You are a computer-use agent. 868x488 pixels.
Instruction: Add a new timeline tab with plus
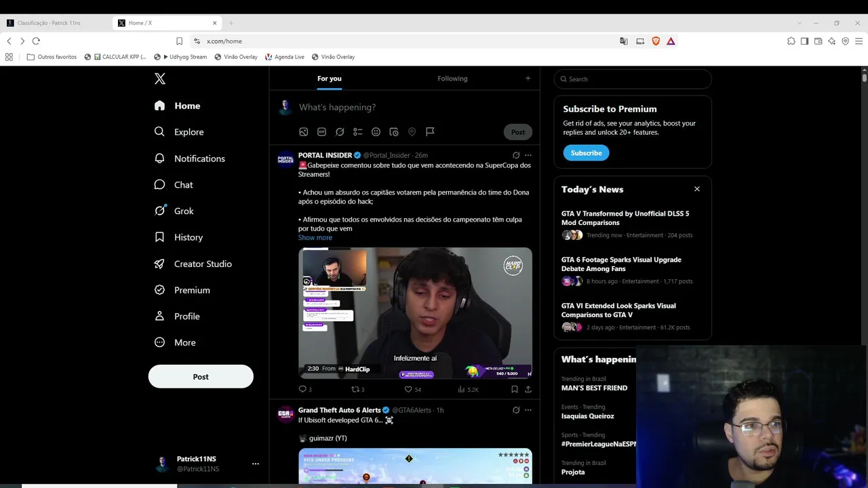click(528, 79)
